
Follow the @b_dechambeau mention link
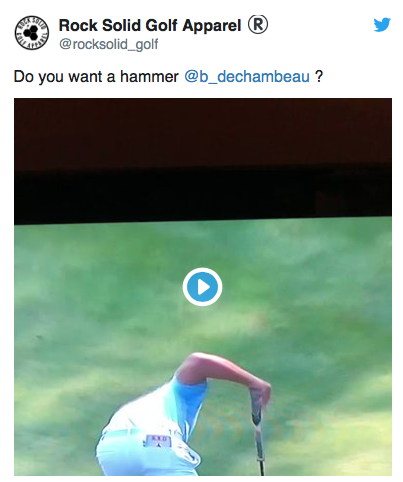coord(247,76)
